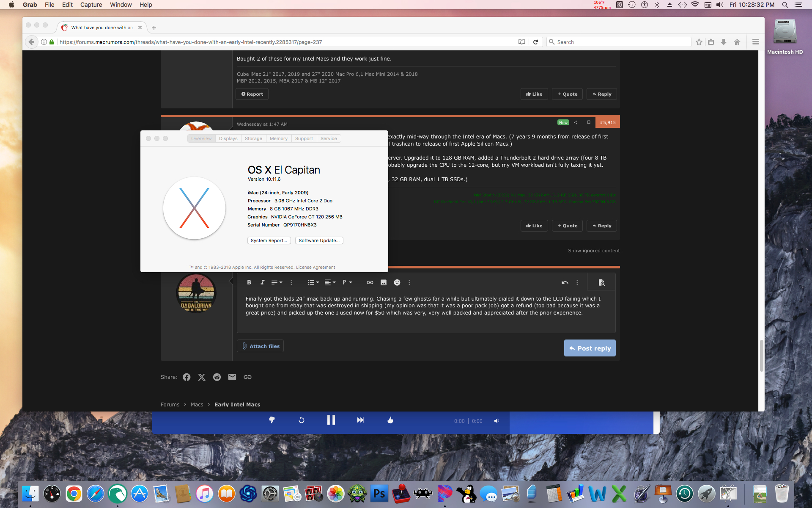Open the Early Intel Macs breadcrumb
The height and width of the screenshot is (508, 812).
click(x=237, y=405)
